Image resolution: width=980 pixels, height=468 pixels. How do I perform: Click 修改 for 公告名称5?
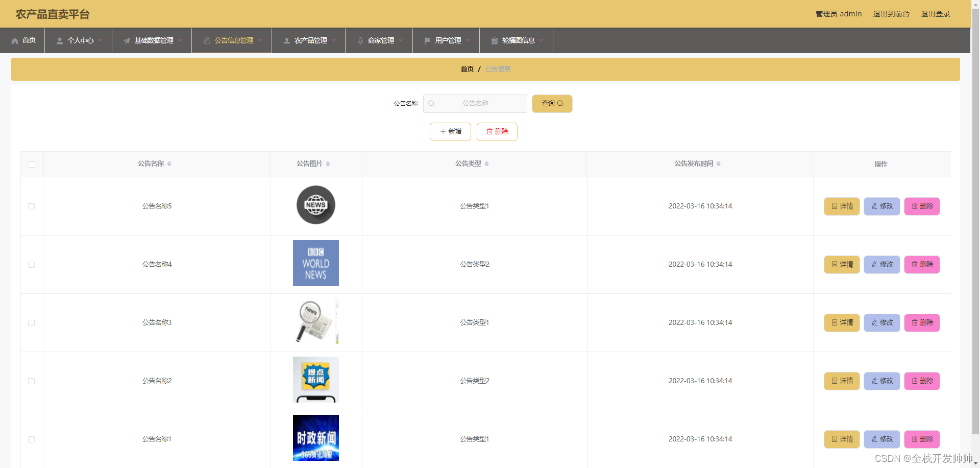(882, 206)
